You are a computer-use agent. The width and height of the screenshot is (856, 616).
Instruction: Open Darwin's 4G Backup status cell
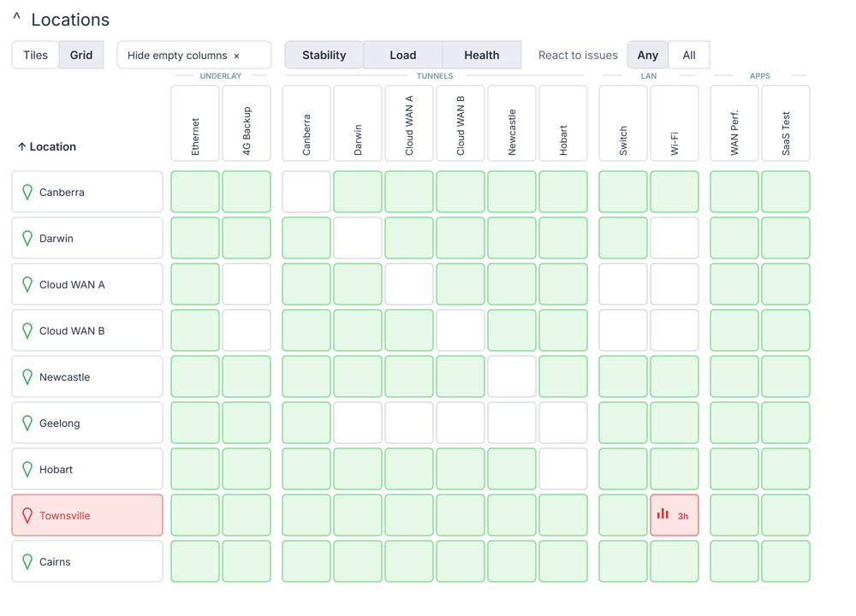[247, 238]
